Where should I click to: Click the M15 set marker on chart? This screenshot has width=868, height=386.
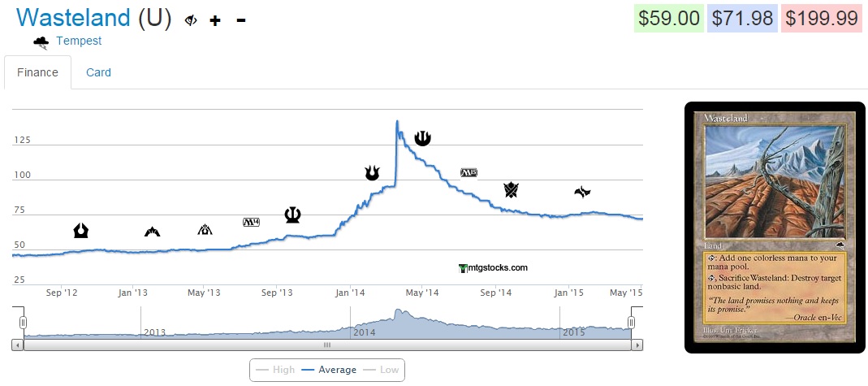pos(469,172)
